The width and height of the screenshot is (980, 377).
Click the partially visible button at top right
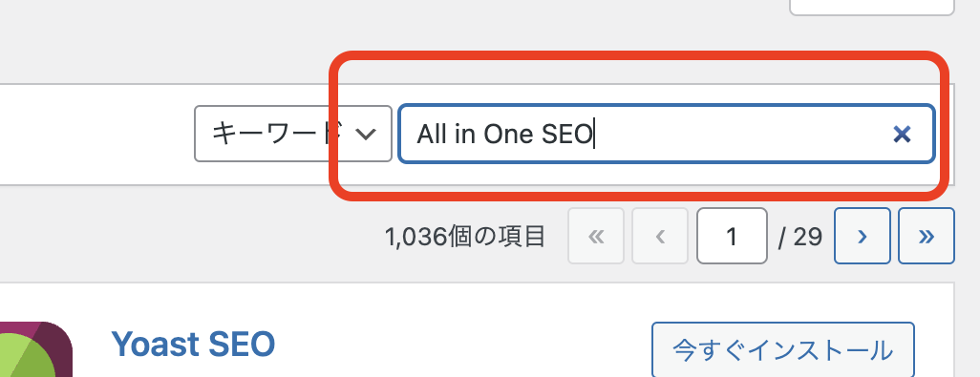[872, 8]
